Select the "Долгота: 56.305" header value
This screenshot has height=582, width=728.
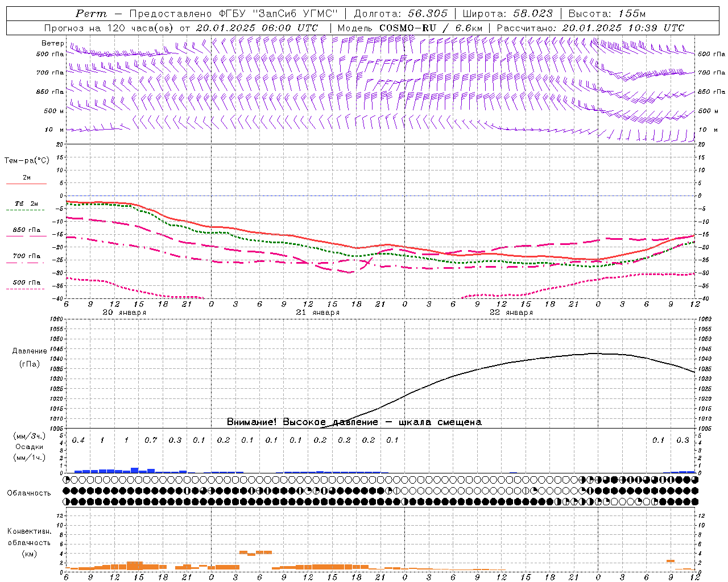click(400, 14)
